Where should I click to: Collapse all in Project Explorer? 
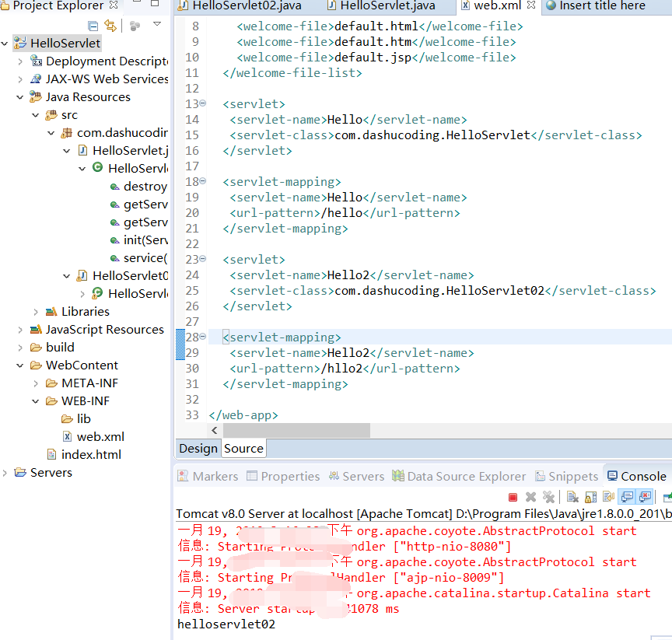click(93, 26)
